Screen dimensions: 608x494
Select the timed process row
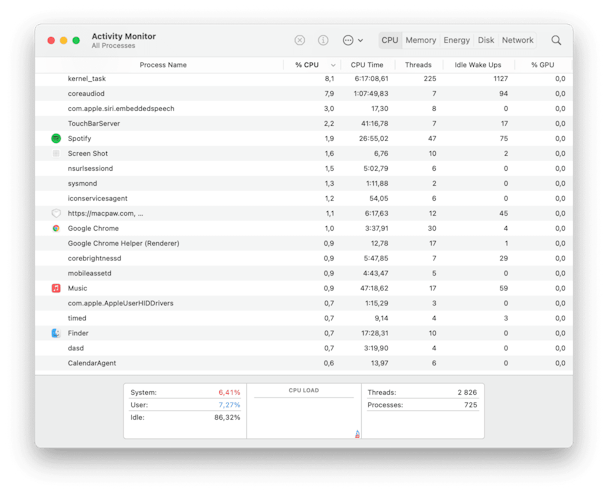[304, 318]
